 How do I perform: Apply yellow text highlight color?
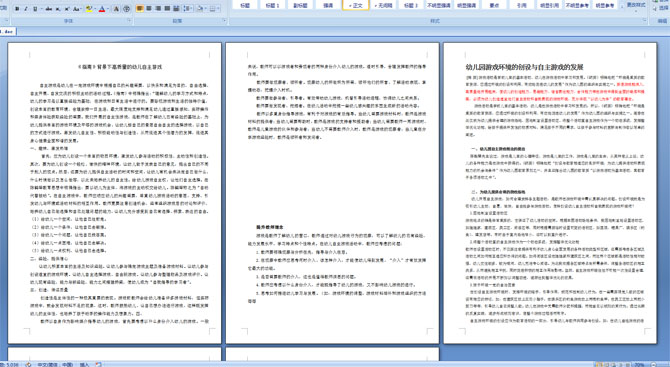pos(89,9)
